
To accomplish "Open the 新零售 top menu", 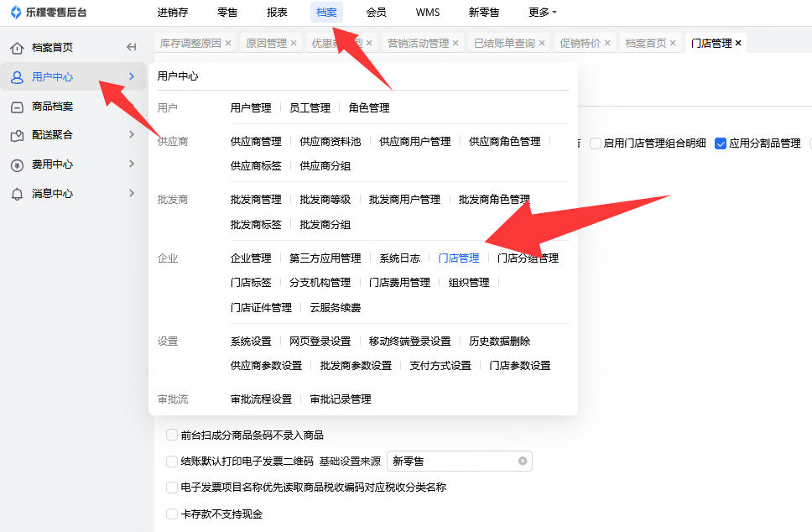I will pyautogui.click(x=484, y=12).
